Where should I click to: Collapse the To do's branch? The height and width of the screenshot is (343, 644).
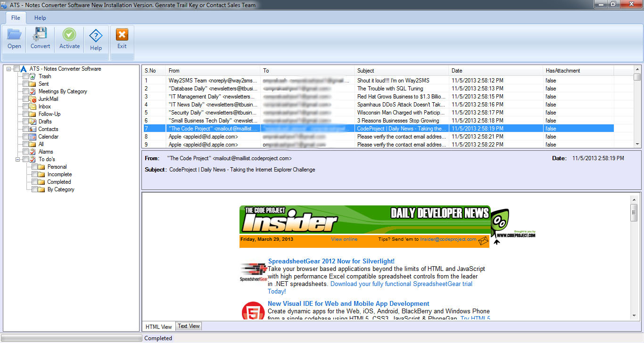click(x=17, y=159)
